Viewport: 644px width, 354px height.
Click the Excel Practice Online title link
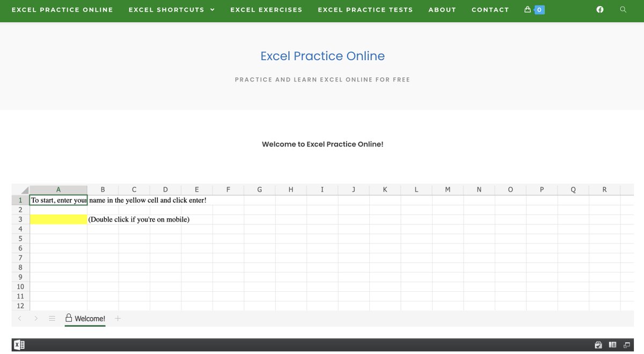[x=323, y=56]
